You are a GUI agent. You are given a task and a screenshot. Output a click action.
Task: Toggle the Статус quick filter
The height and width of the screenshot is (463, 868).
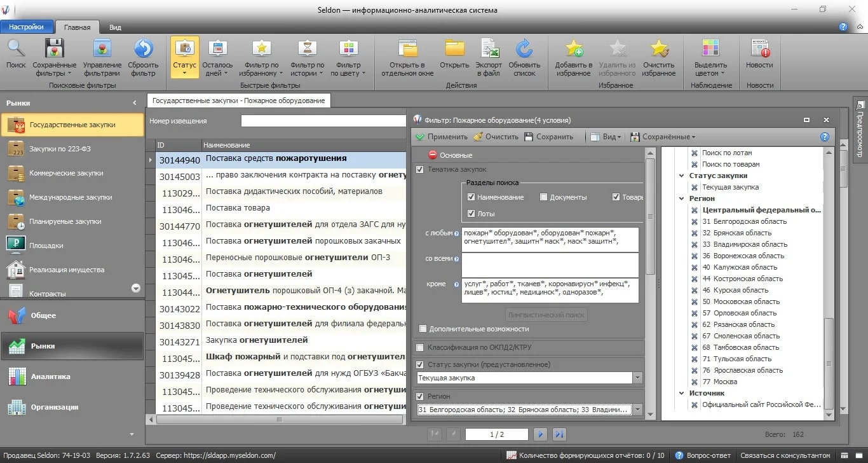184,57
